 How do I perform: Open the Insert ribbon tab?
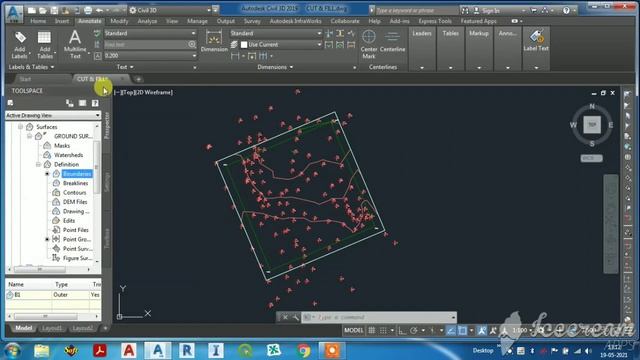[x=62, y=21]
